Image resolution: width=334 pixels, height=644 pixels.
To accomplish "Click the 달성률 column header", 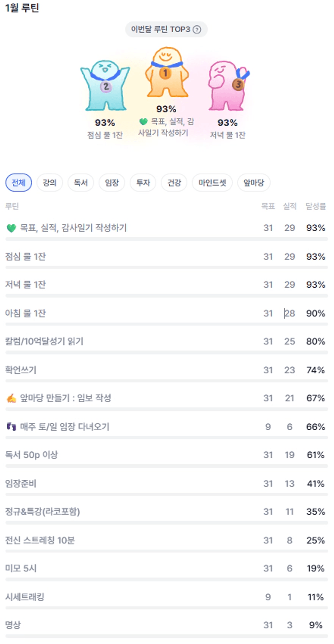I will pos(315,207).
